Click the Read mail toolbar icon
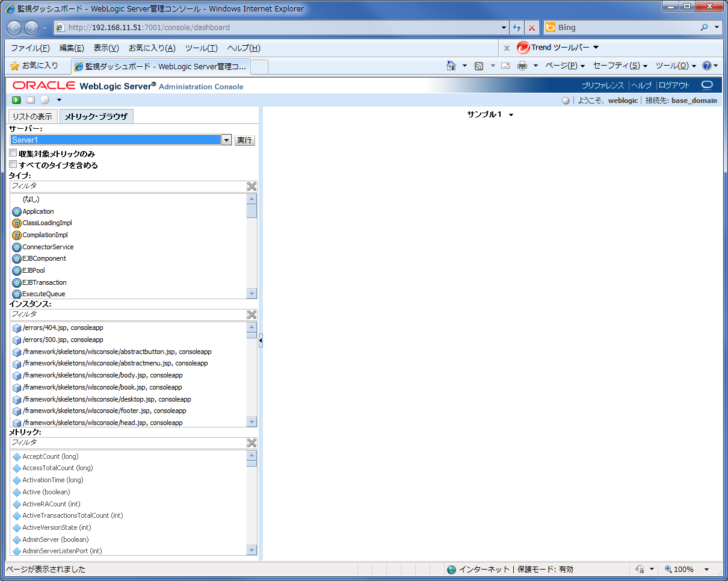 tap(505, 66)
